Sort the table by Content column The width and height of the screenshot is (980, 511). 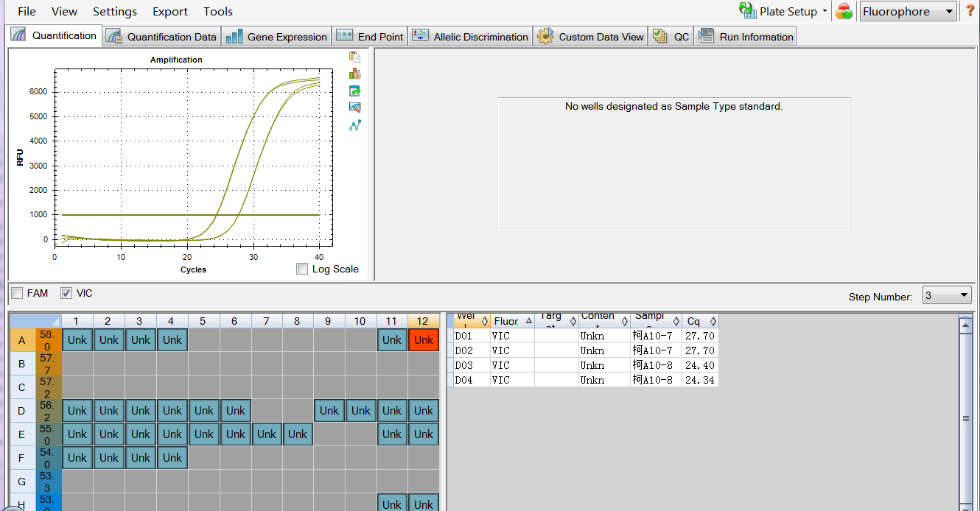604,321
